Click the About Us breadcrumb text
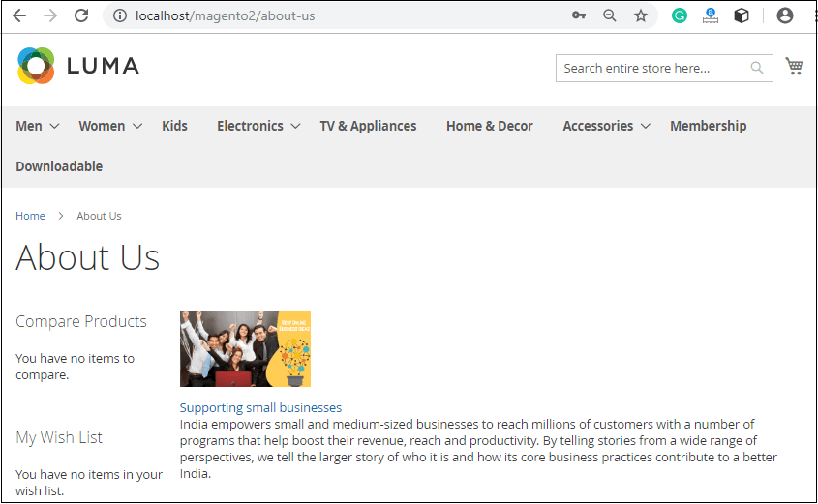 tap(99, 216)
